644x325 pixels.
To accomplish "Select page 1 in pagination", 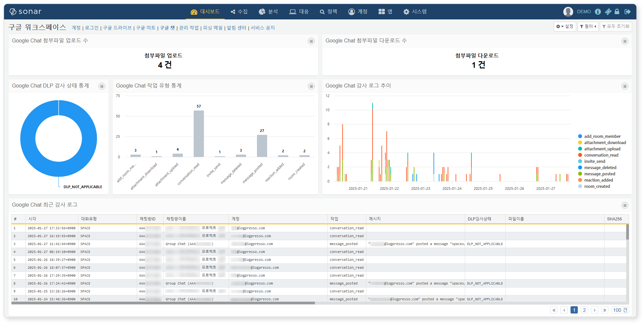I will pyautogui.click(x=574, y=310).
